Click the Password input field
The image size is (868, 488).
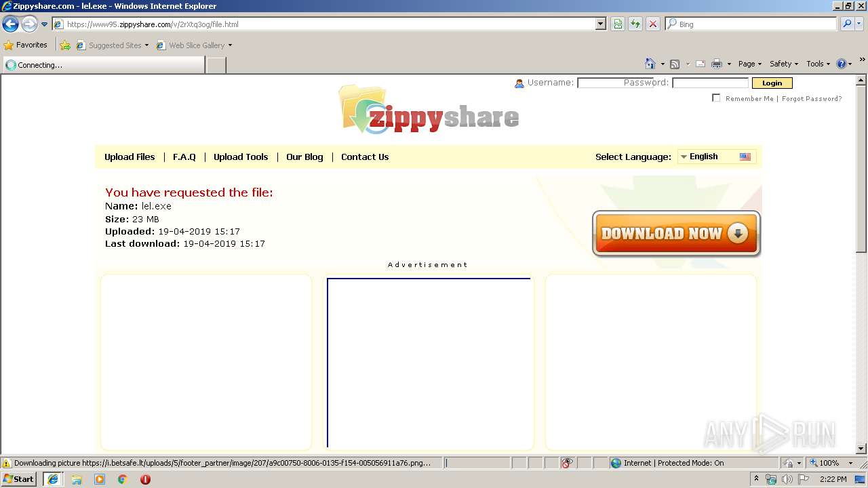pyautogui.click(x=710, y=83)
